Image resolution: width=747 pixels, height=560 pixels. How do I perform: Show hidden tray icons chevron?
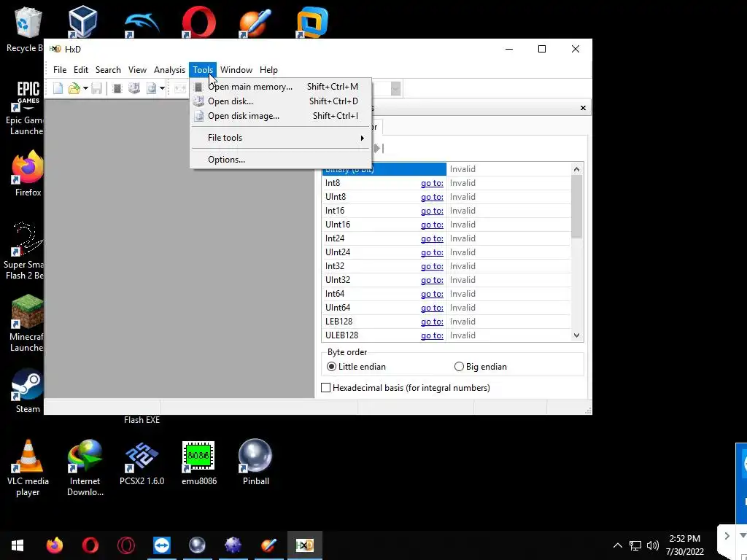[x=617, y=545]
